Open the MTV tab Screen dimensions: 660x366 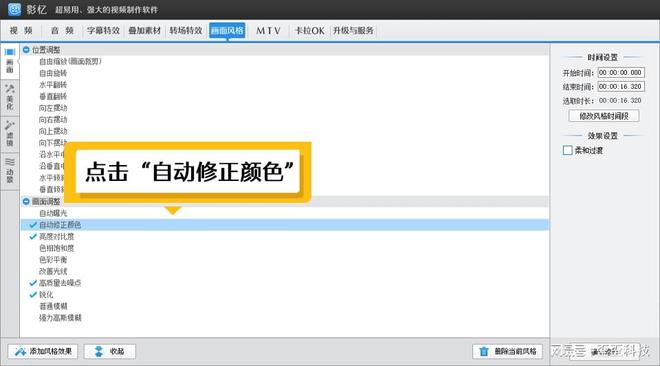click(x=268, y=31)
